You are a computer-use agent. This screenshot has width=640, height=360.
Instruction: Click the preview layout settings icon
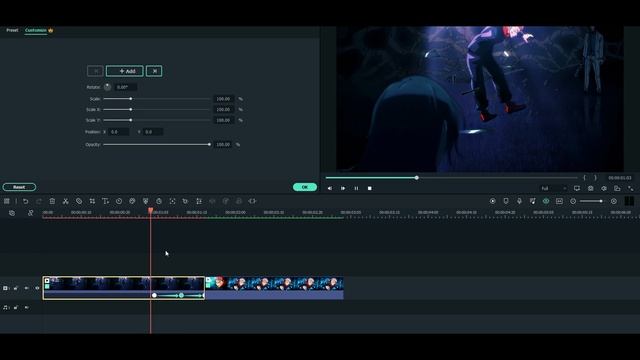coord(617,188)
